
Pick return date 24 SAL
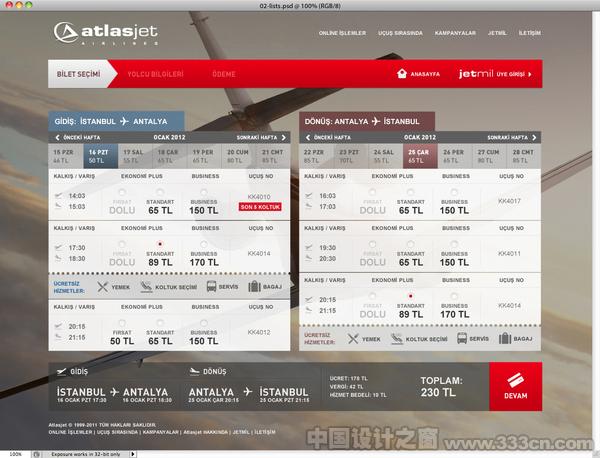tap(386, 156)
